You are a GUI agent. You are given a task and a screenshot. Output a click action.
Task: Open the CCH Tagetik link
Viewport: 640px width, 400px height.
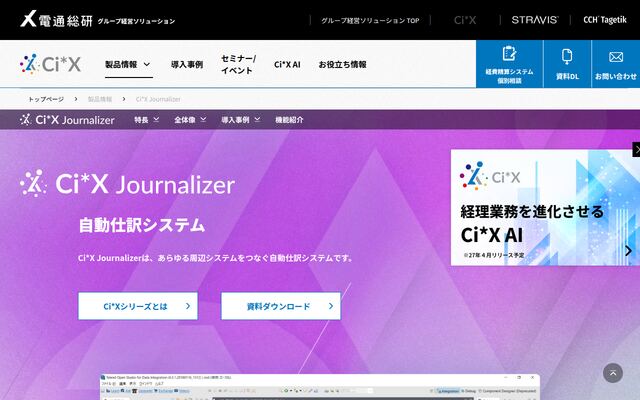point(604,20)
